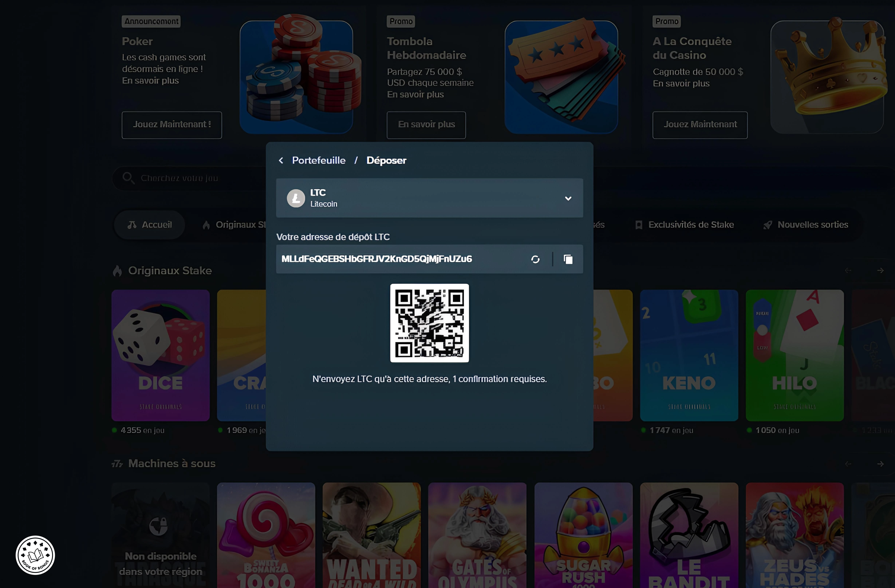Open the region-unavailable slot card

(x=161, y=535)
